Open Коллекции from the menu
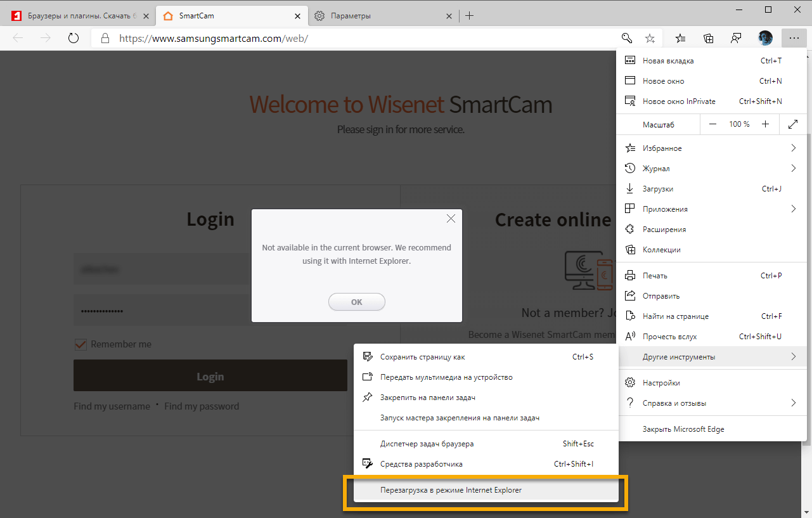 tap(711, 250)
